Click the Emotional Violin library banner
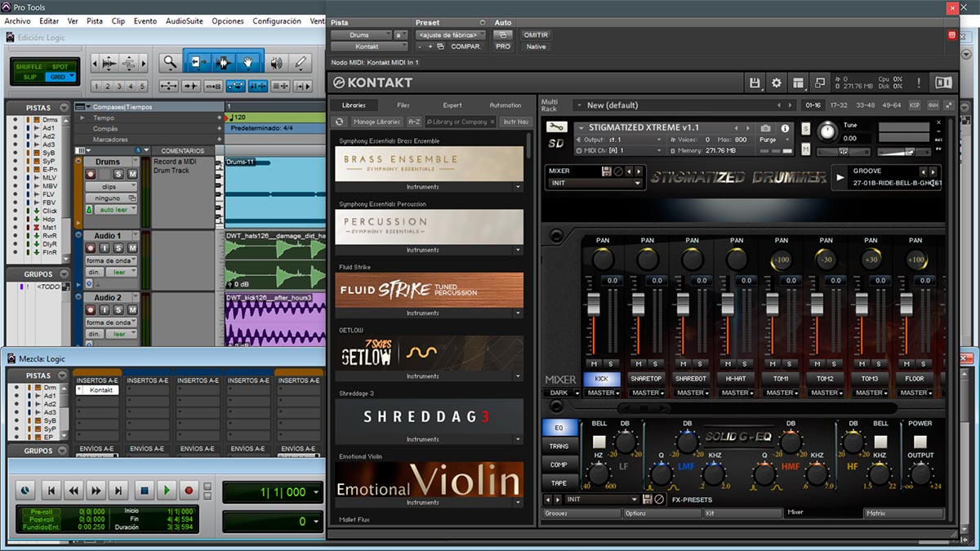 pos(430,479)
